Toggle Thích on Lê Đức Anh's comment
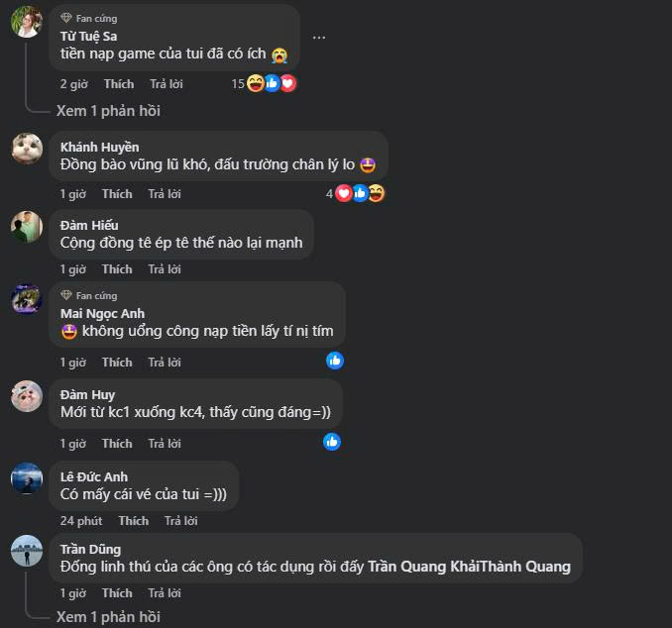Screen dimensions: 672x628 pyautogui.click(x=134, y=520)
